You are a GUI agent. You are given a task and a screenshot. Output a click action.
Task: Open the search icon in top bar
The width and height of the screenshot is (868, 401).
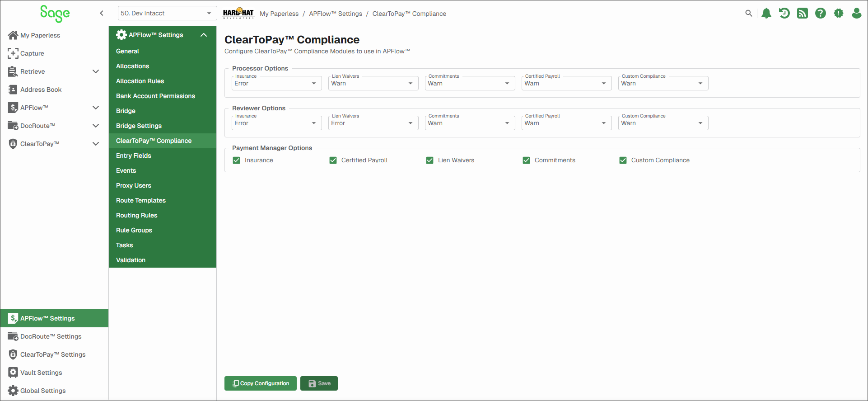(x=748, y=14)
